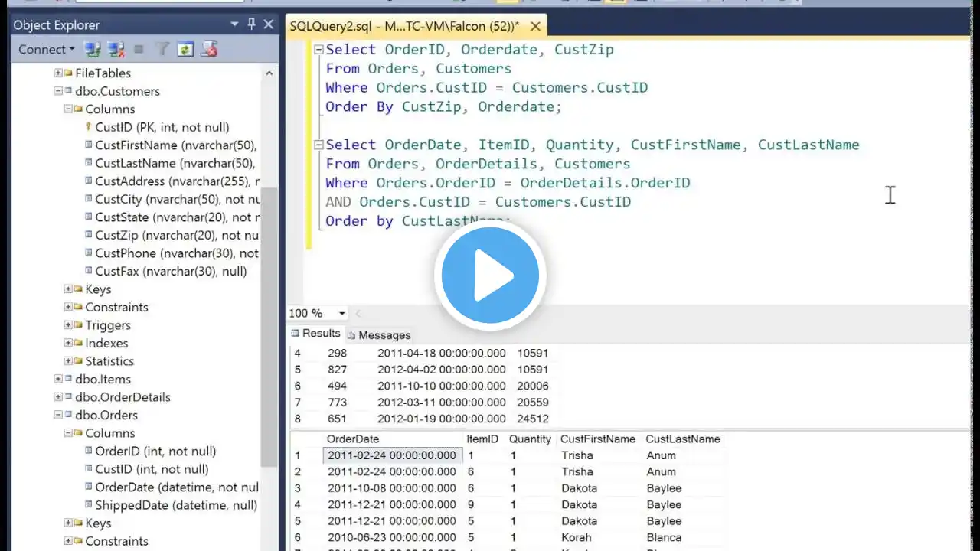Select CustID (int, not null) under dbo.Orders

pos(152,469)
